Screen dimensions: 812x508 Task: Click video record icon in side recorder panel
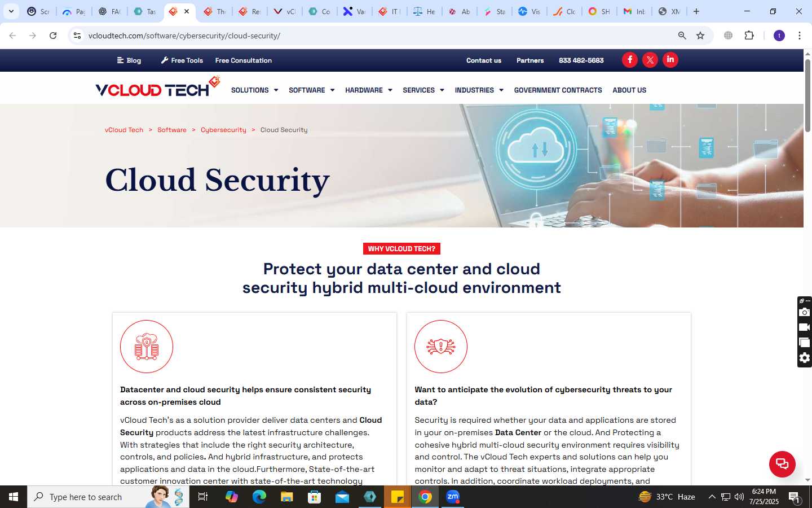tap(805, 327)
